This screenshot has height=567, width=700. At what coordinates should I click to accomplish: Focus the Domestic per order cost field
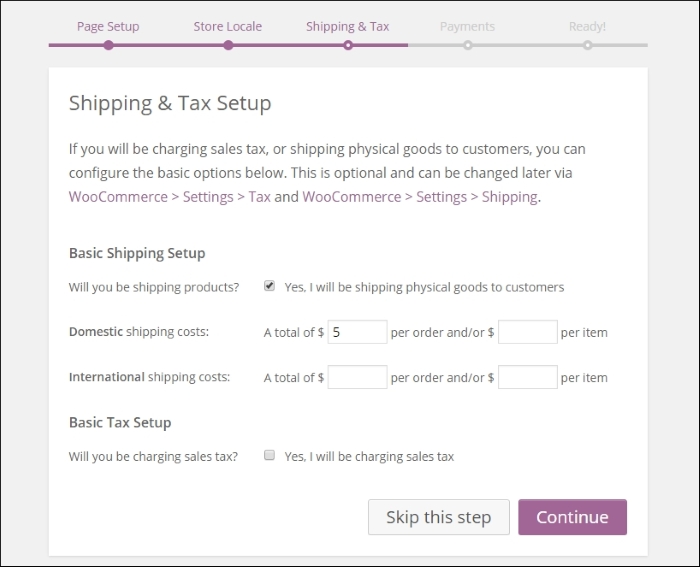tap(357, 332)
